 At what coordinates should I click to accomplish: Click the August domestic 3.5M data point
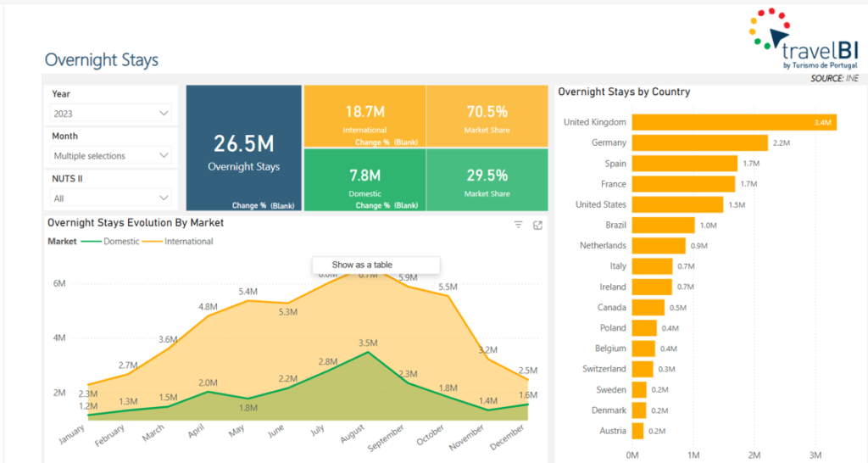pos(367,351)
